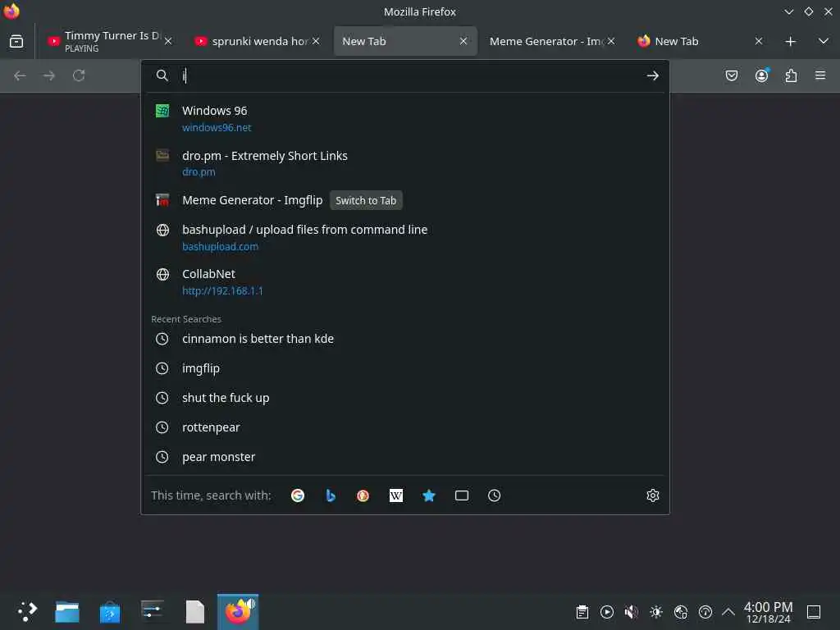The image size is (840, 630).
Task: Open System Settings from taskbar
Action: tap(153, 611)
